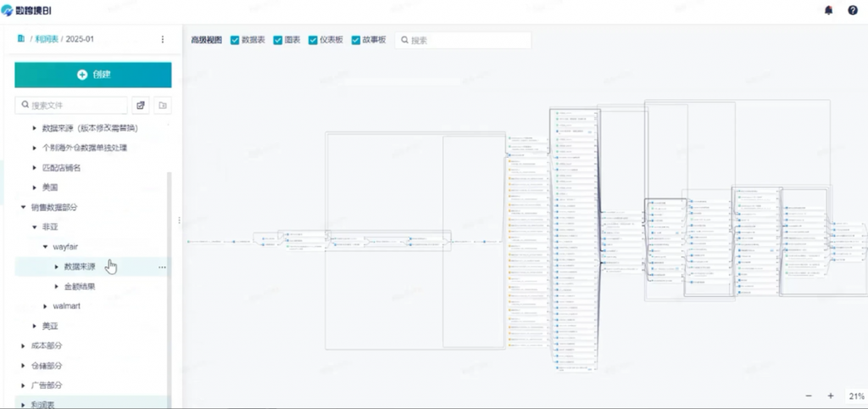868x409 pixels.
Task: Collapse the 销售数据部分 folder
Action: click(x=23, y=207)
